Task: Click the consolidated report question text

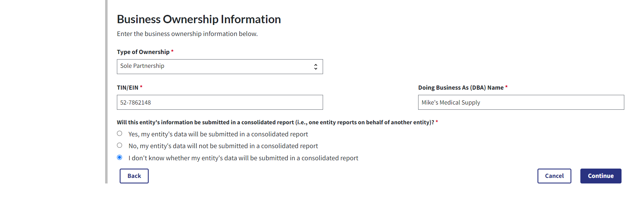Action: [275, 122]
